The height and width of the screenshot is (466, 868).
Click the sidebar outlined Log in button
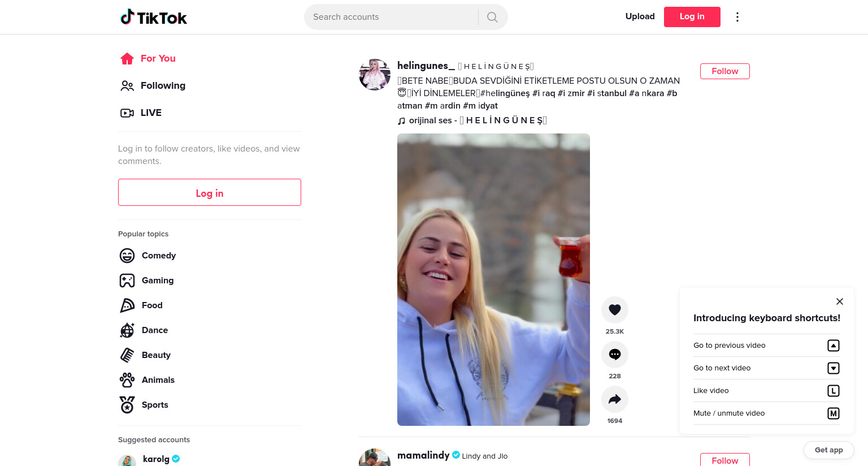tap(210, 192)
